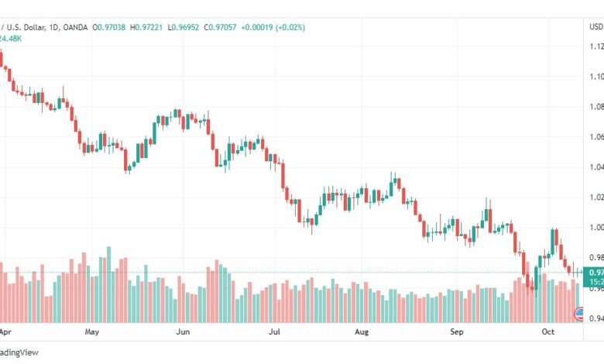This screenshot has height=364, width=604.
Task: Click the 24.48K volume indicator value
Action: pyautogui.click(x=11, y=39)
